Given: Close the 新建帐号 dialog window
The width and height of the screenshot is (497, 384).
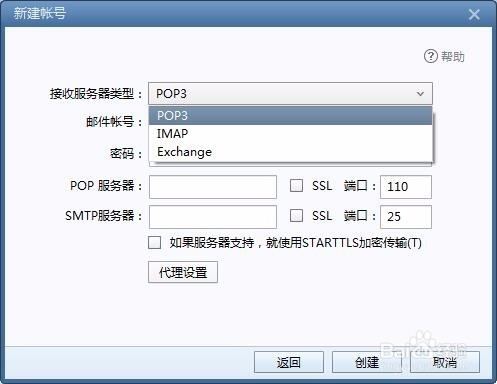Looking at the screenshot, I should tap(474, 14).
